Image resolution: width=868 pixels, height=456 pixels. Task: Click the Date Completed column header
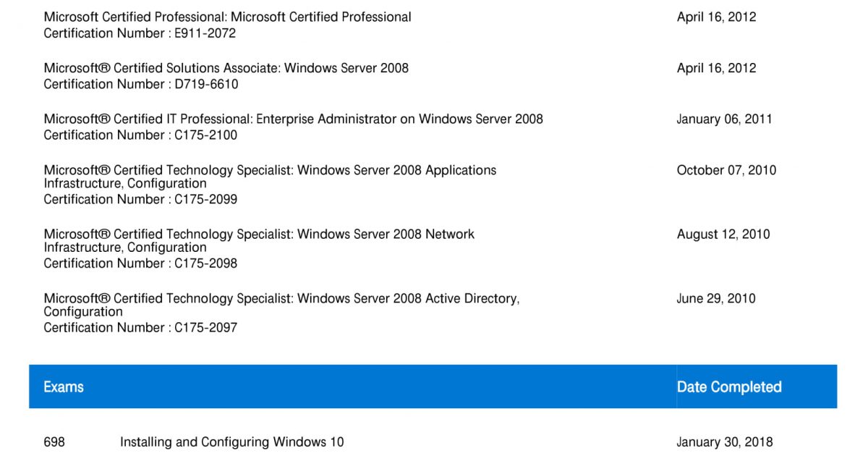pyautogui.click(x=729, y=387)
